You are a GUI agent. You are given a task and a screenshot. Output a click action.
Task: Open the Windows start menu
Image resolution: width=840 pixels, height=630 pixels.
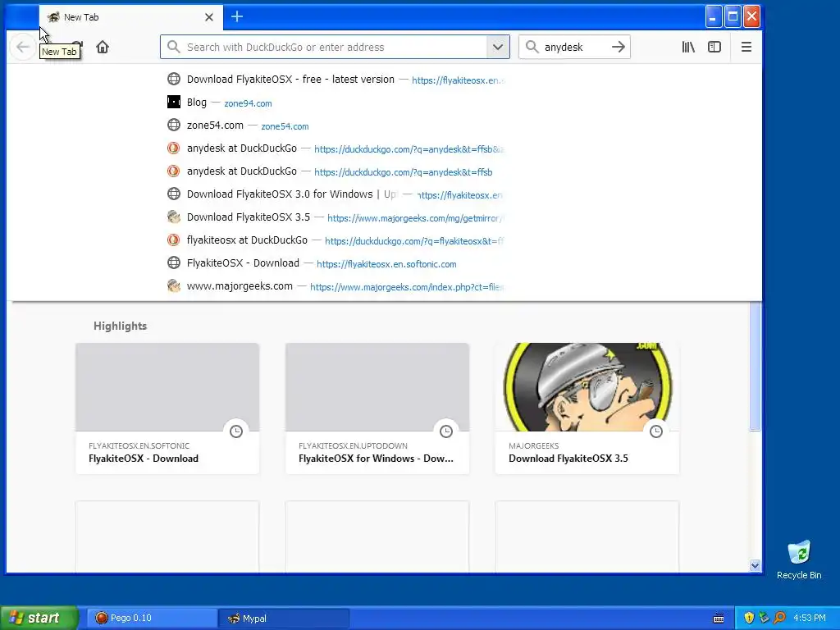pos(39,618)
